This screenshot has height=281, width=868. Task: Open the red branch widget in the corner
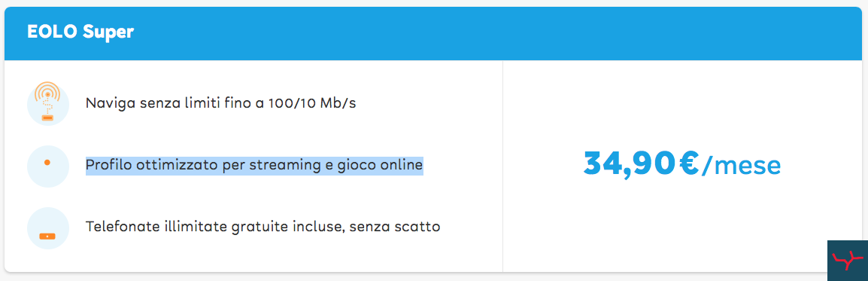click(848, 261)
